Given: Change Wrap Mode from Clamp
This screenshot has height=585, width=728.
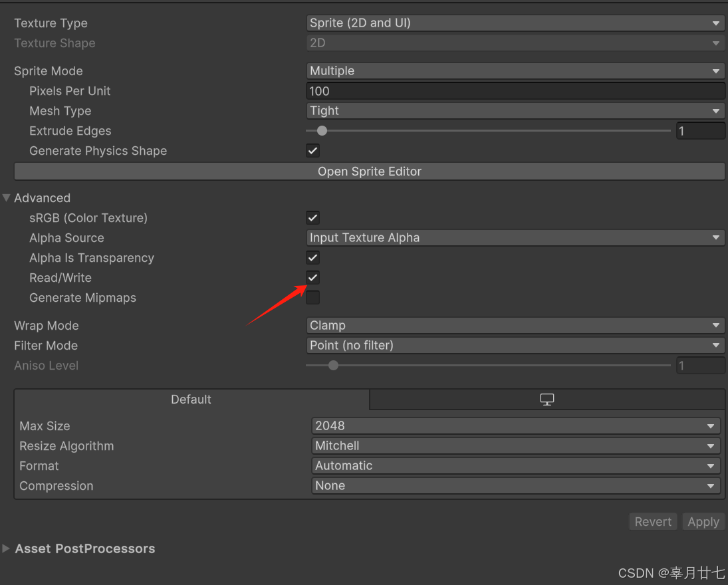Looking at the screenshot, I should pos(515,325).
